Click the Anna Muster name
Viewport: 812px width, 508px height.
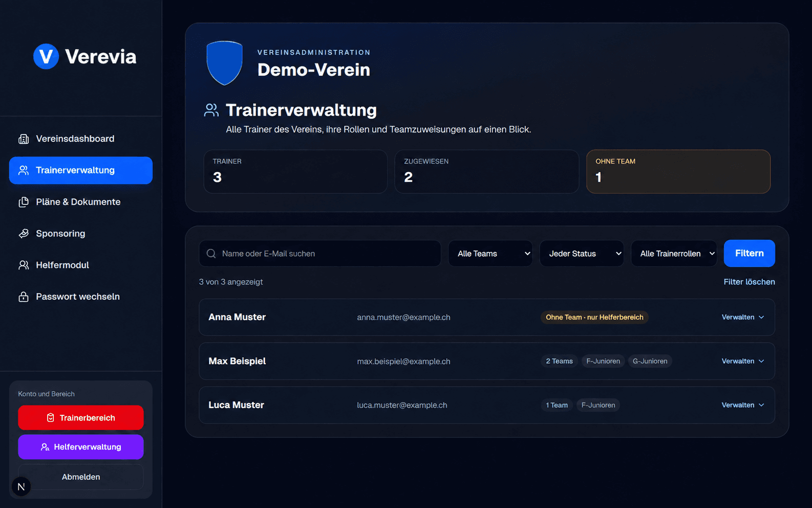pos(237,317)
